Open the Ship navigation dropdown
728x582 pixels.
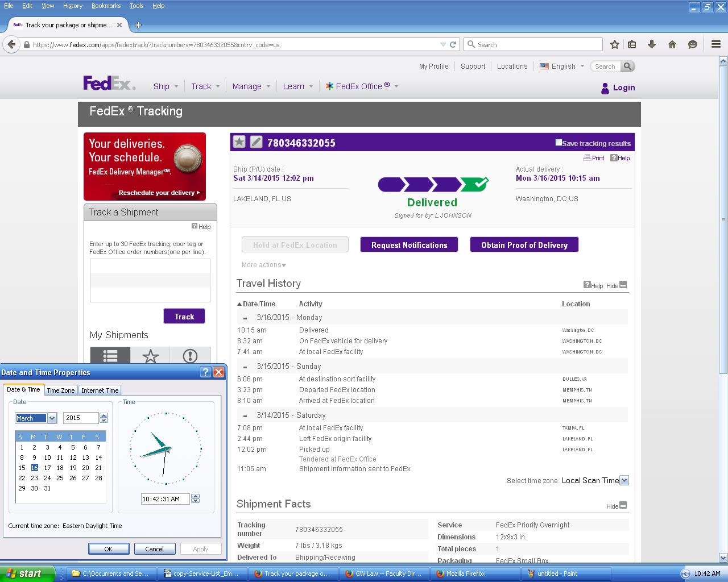click(166, 86)
